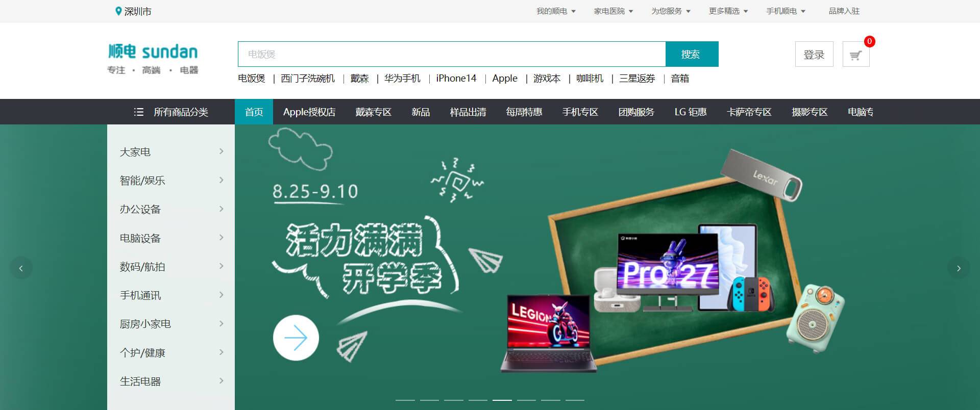Open the 家电医院 dropdown menu

tap(613, 11)
